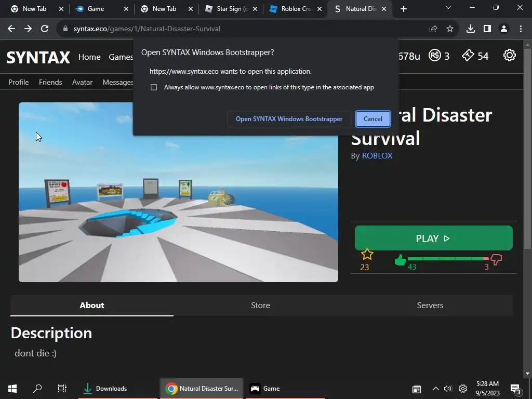Open the ROBLOX creator link
Image resolution: width=532 pixels, height=399 pixels.
(377, 156)
